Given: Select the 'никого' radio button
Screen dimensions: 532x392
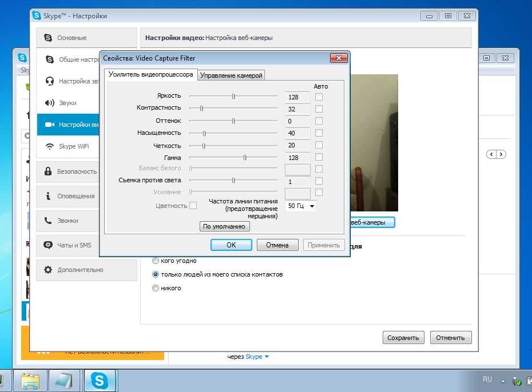Looking at the screenshot, I should [155, 289].
